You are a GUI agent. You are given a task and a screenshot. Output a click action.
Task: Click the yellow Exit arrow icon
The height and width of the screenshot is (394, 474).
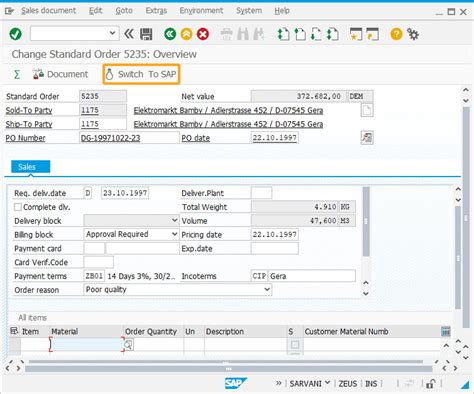(x=186, y=34)
